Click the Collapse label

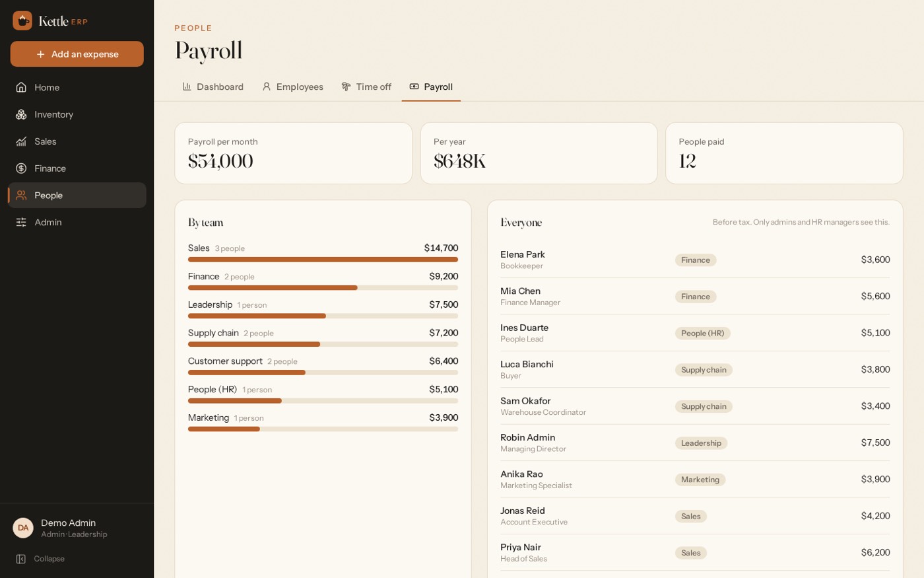49,559
